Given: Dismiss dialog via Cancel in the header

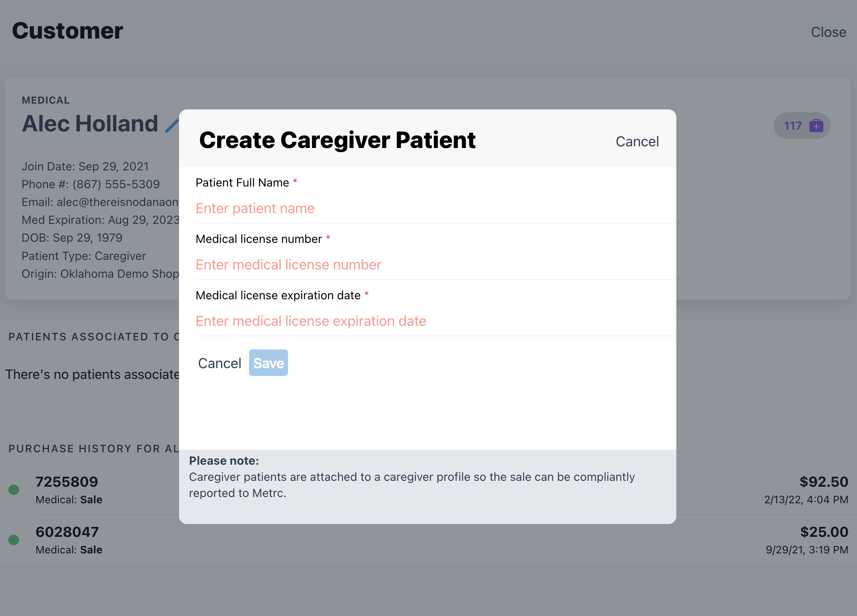Looking at the screenshot, I should point(637,142).
